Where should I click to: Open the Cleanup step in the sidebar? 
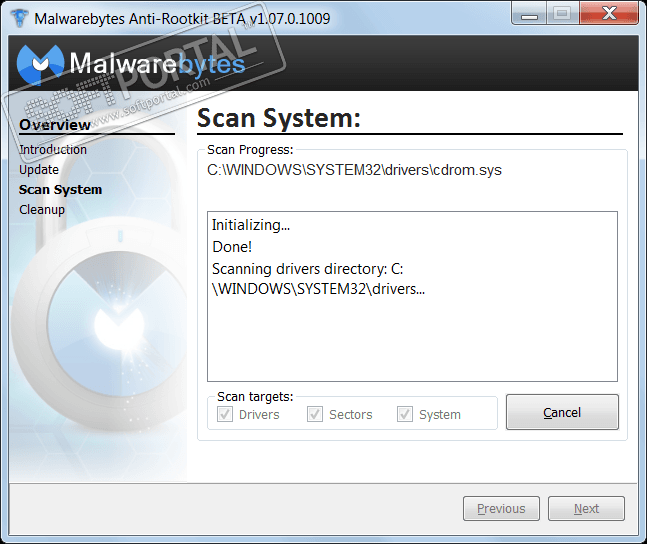42,210
